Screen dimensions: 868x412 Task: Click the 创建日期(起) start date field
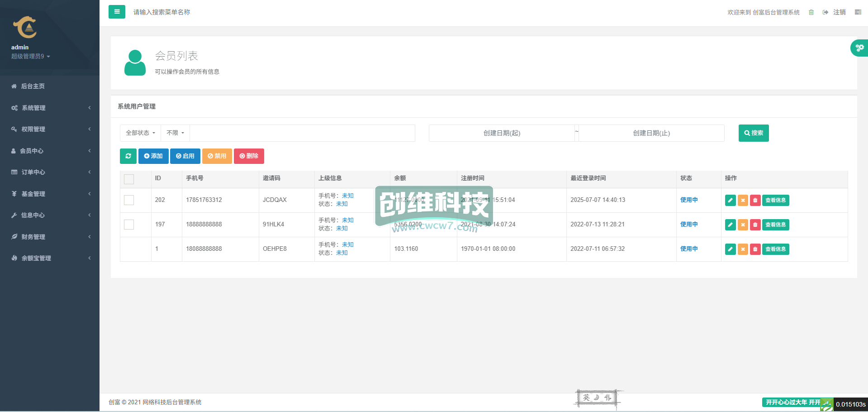[502, 133]
